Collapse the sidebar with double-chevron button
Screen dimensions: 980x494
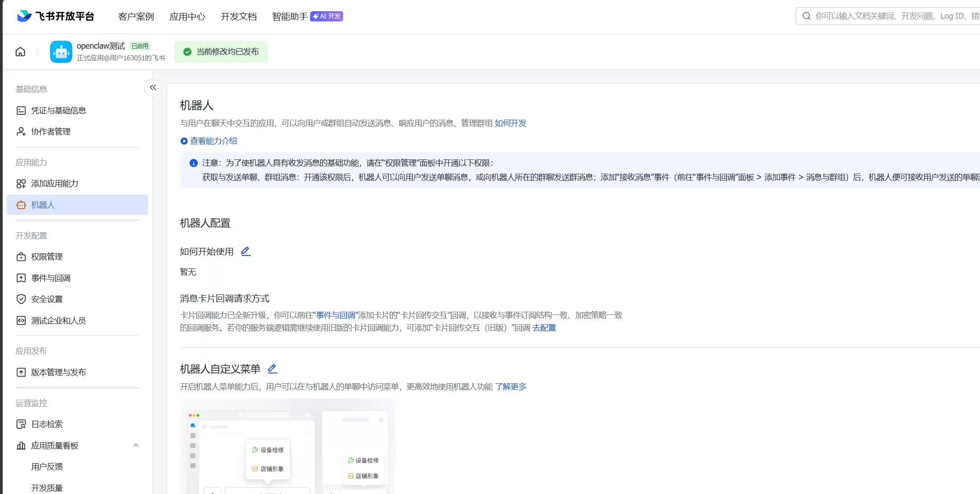[153, 88]
